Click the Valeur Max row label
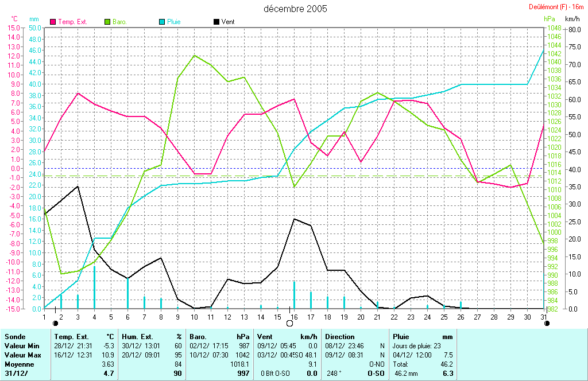The width and height of the screenshot is (588, 381). 21,355
